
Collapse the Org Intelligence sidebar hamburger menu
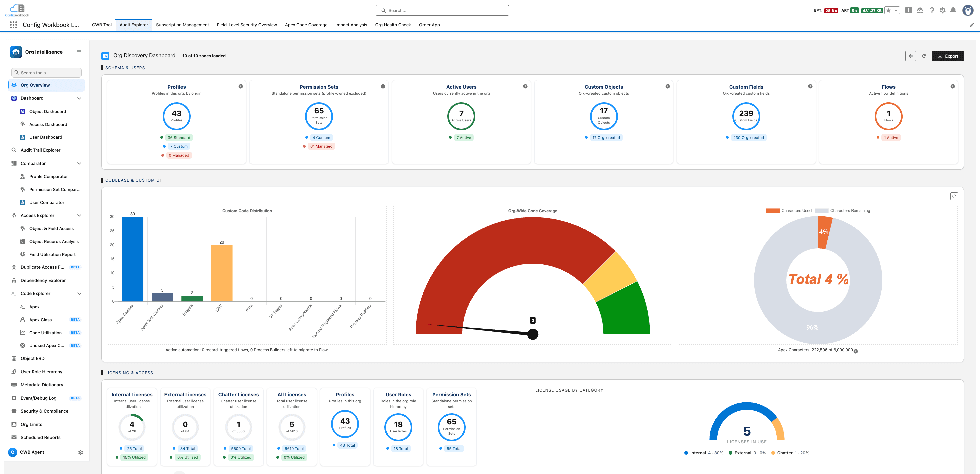(79, 52)
